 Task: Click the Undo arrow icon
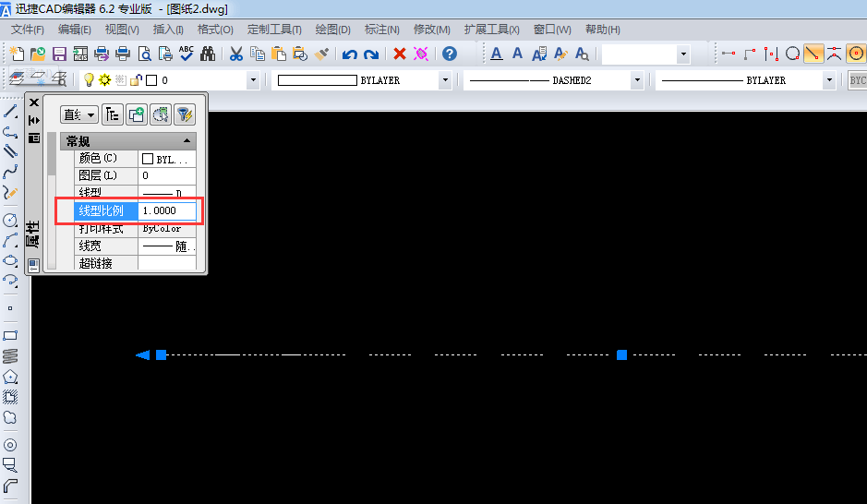350,54
